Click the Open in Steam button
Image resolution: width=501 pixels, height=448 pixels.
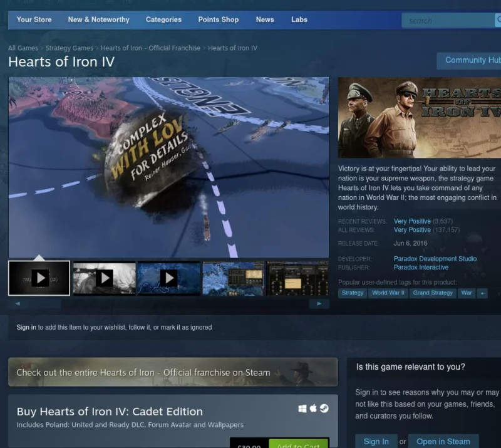pyautogui.click(x=443, y=441)
